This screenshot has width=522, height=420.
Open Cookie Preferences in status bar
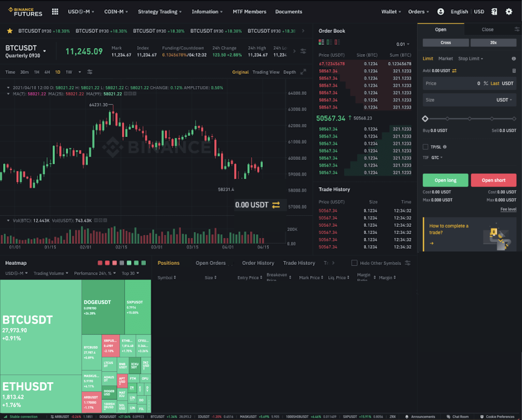[x=497, y=417]
